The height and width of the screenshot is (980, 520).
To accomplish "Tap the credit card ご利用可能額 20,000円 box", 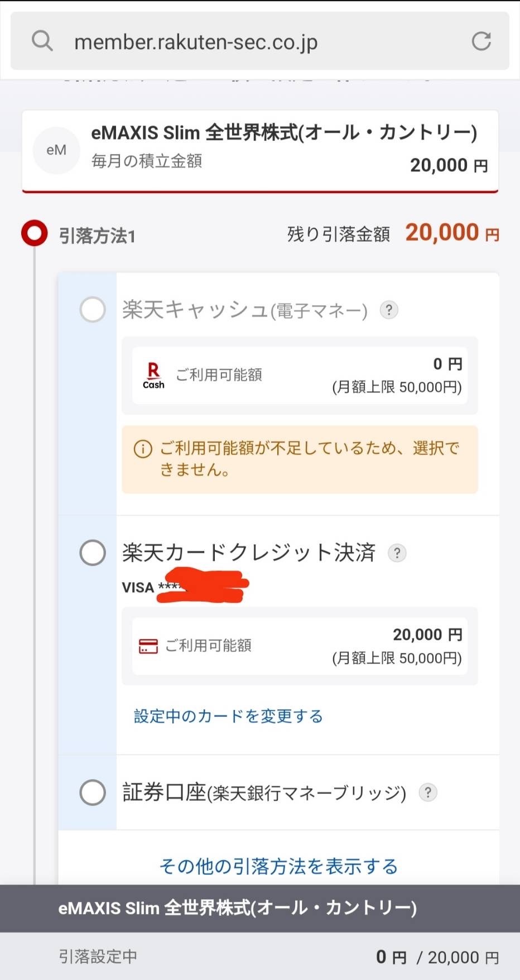I will [300, 646].
